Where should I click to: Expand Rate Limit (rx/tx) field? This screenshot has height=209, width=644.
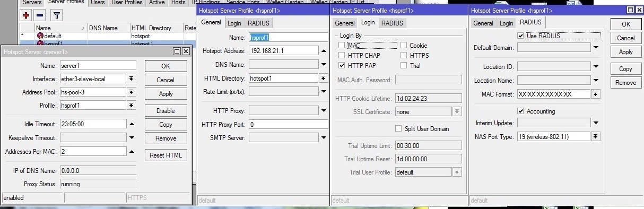click(324, 91)
